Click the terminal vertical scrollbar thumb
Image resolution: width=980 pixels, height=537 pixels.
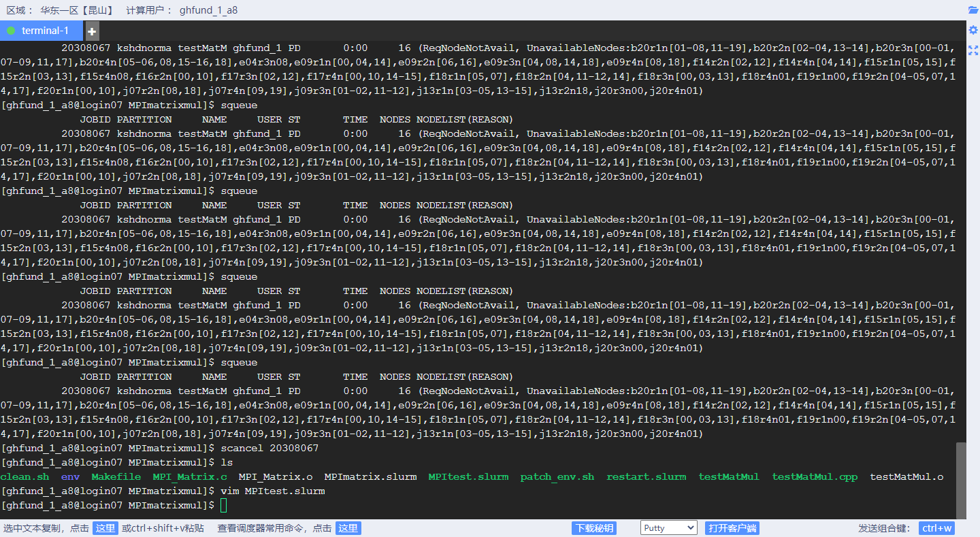(x=961, y=481)
